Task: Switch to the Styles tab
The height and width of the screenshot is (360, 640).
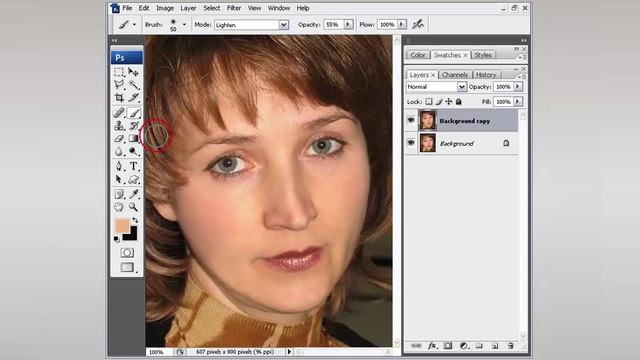Action: [x=483, y=55]
